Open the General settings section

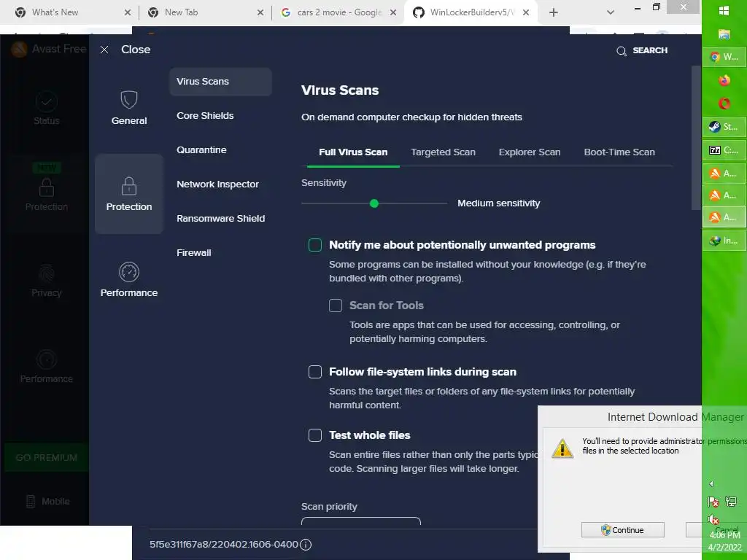tap(129, 108)
